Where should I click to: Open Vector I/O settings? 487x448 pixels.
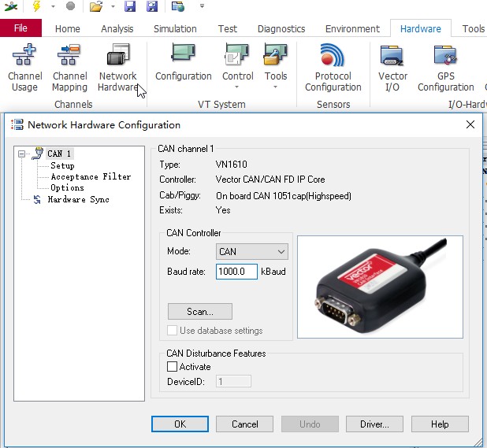pos(392,68)
